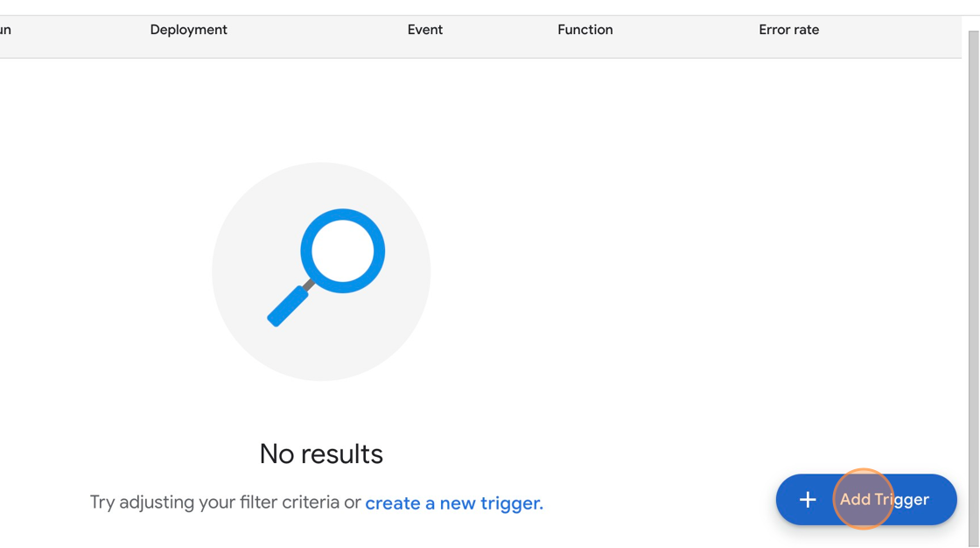This screenshot has width=980, height=548.
Task: Choose the Error rate column header
Action: 788,30
